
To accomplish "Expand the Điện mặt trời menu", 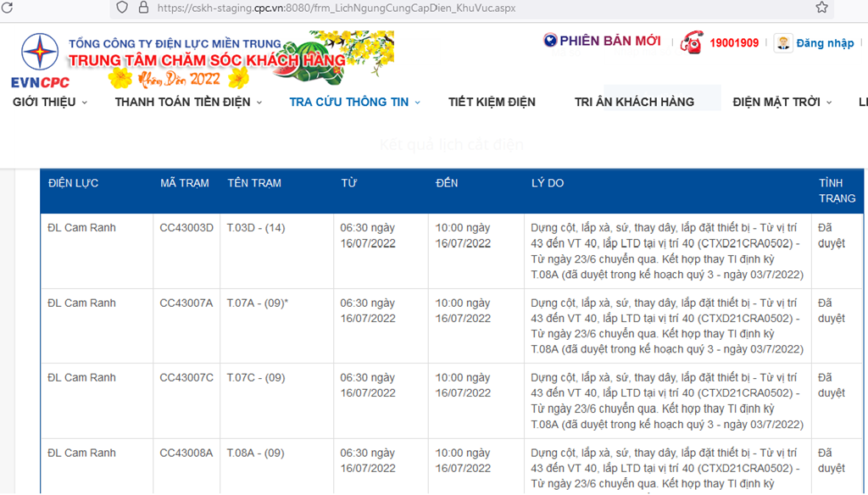I will (782, 103).
